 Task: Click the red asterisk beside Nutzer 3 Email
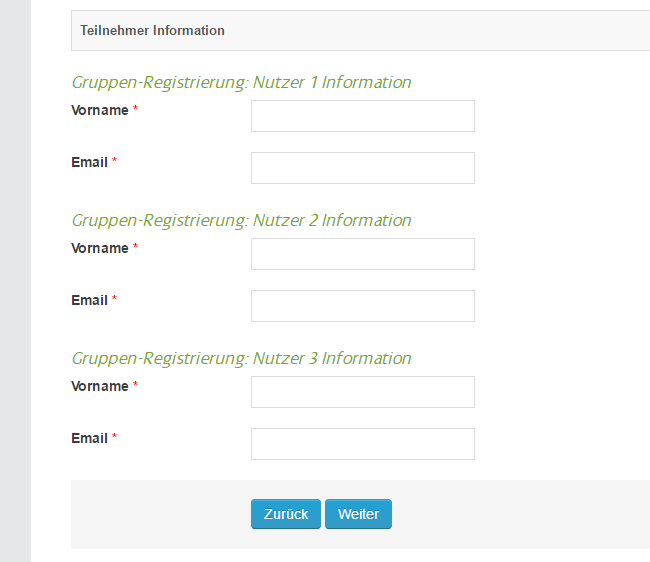tap(114, 438)
